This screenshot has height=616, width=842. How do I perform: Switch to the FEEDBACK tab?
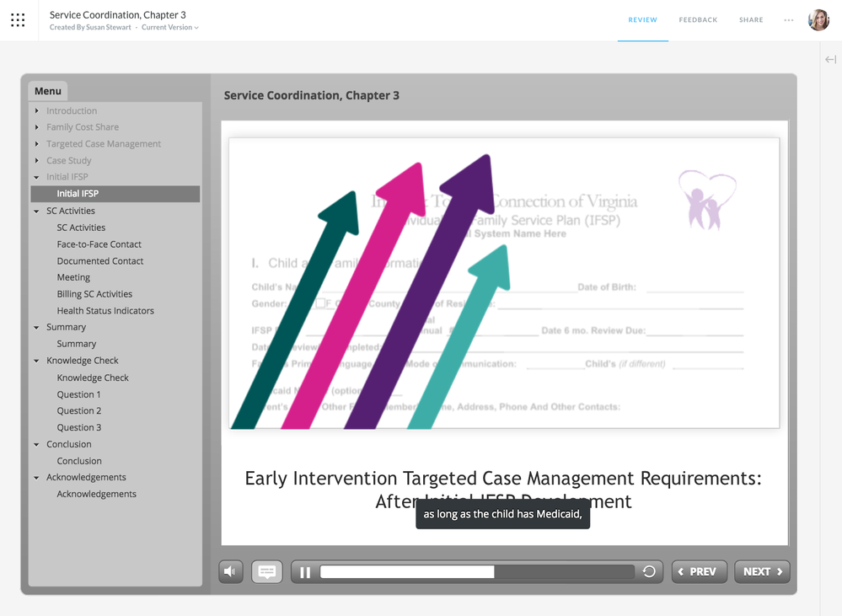pos(698,20)
